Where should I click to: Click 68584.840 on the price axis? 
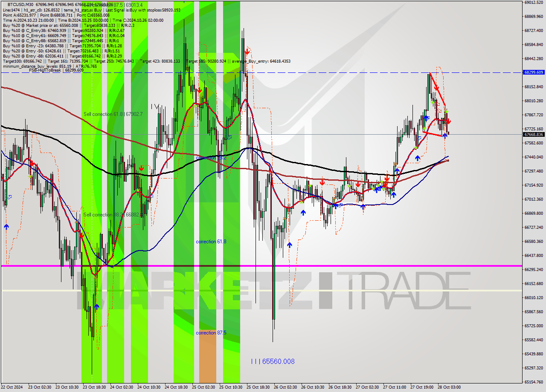click(534, 44)
